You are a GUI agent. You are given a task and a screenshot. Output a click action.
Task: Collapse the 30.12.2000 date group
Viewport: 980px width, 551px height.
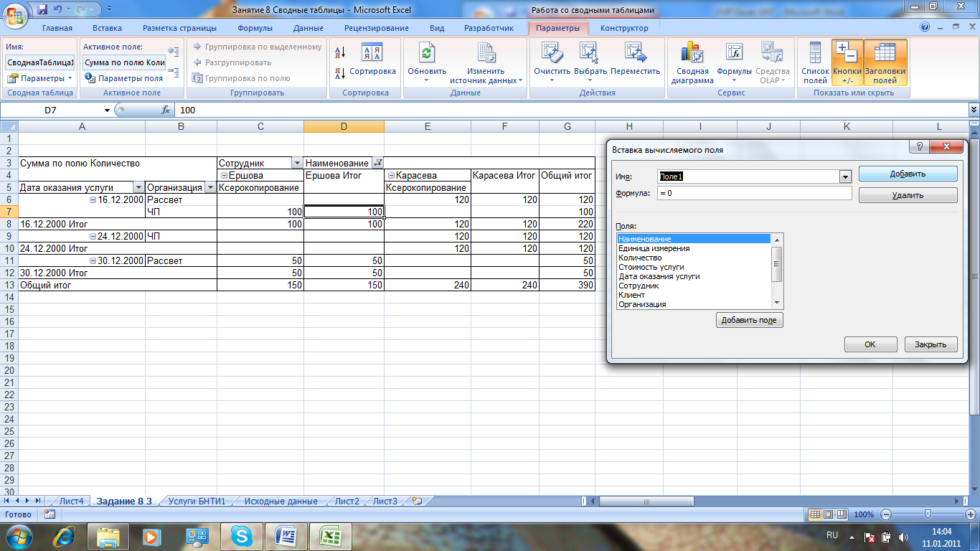click(92, 260)
